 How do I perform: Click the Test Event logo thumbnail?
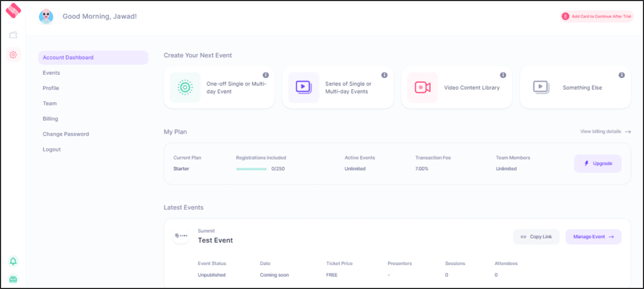[x=181, y=236]
